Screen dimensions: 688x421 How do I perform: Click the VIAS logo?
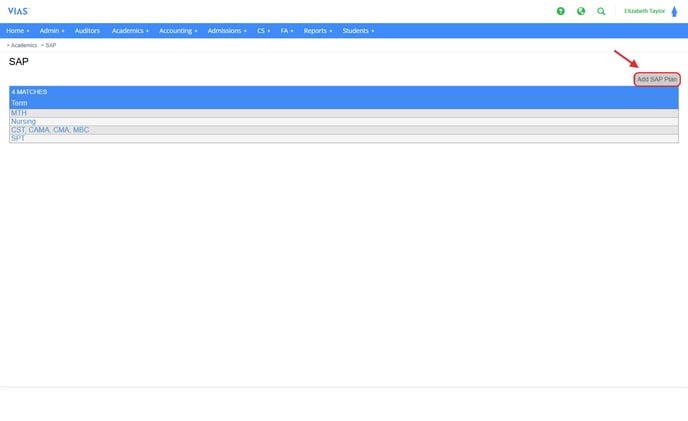point(18,11)
